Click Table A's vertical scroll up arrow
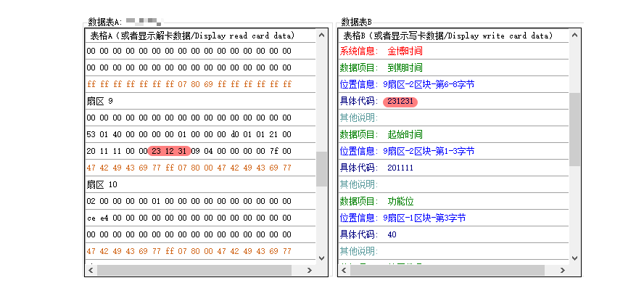The height and width of the screenshot is (291, 644). pos(322,36)
